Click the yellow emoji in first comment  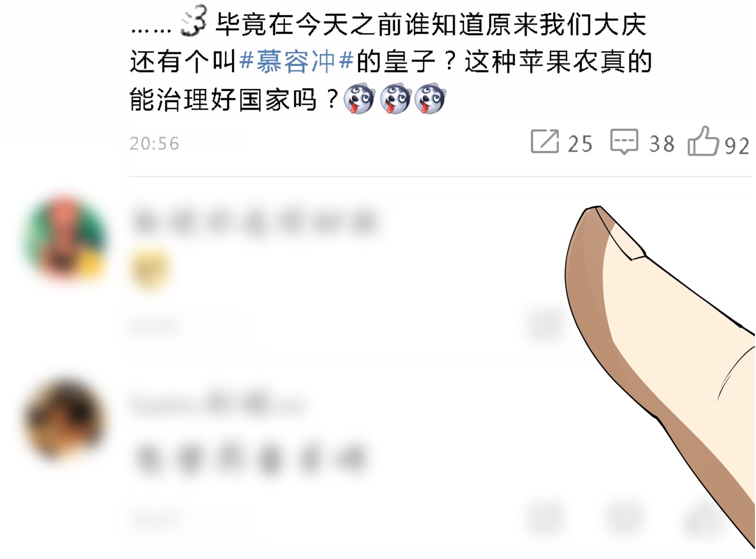pos(149,269)
